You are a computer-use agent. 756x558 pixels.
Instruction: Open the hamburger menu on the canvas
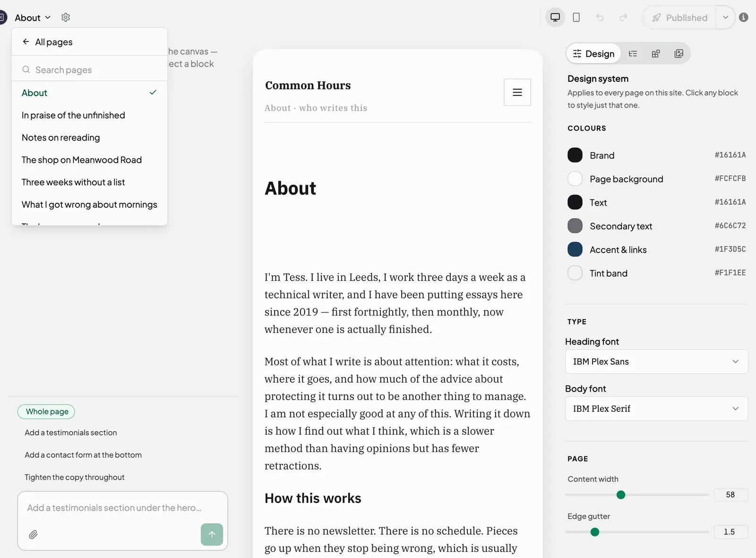tap(517, 92)
